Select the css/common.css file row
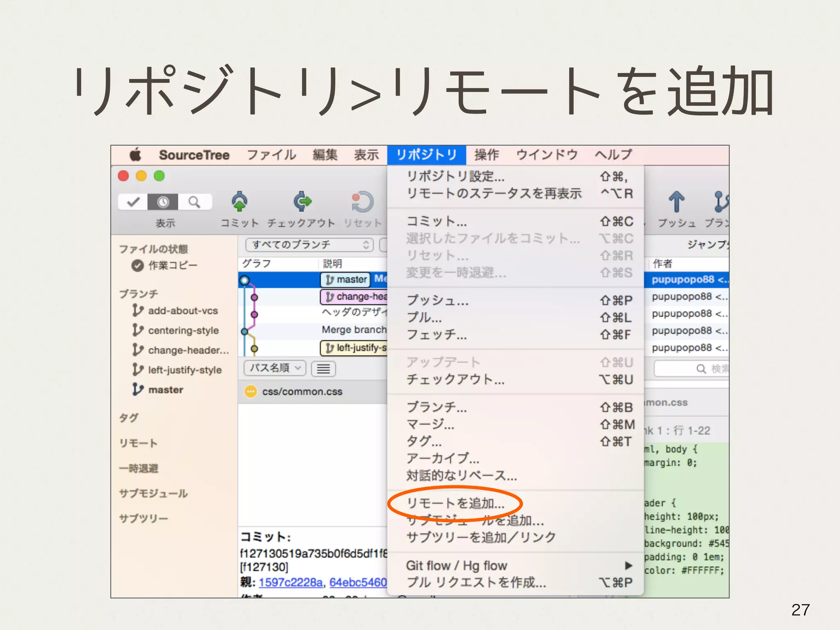Image resolution: width=840 pixels, height=630 pixels. click(302, 392)
